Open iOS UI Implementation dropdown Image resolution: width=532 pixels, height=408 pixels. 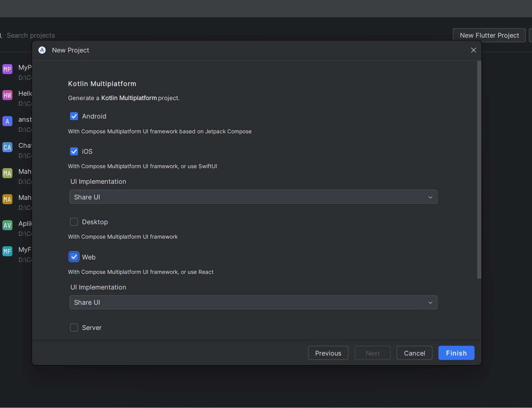point(253,197)
